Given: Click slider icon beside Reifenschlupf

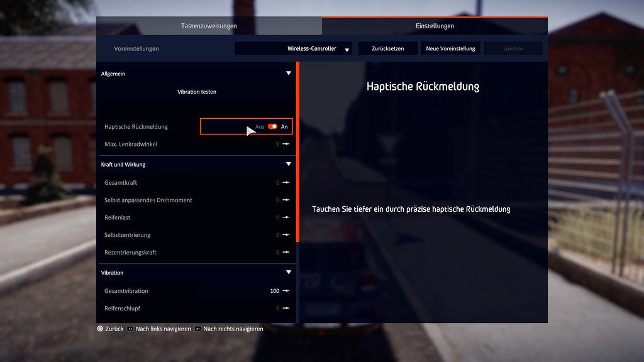Looking at the screenshot, I should pos(286,309).
